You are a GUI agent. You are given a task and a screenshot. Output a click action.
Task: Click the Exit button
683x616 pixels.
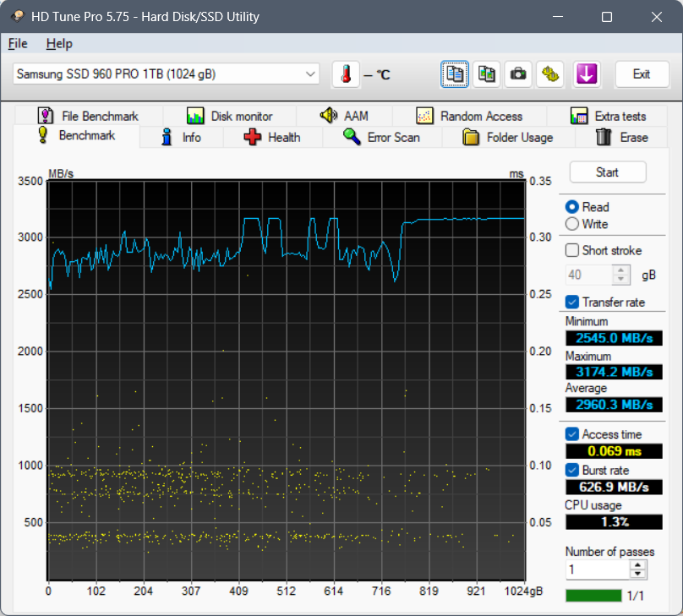coord(642,74)
